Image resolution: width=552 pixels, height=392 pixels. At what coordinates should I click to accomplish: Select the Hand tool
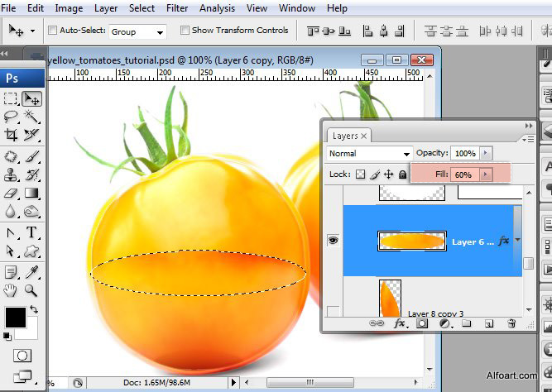(12, 289)
